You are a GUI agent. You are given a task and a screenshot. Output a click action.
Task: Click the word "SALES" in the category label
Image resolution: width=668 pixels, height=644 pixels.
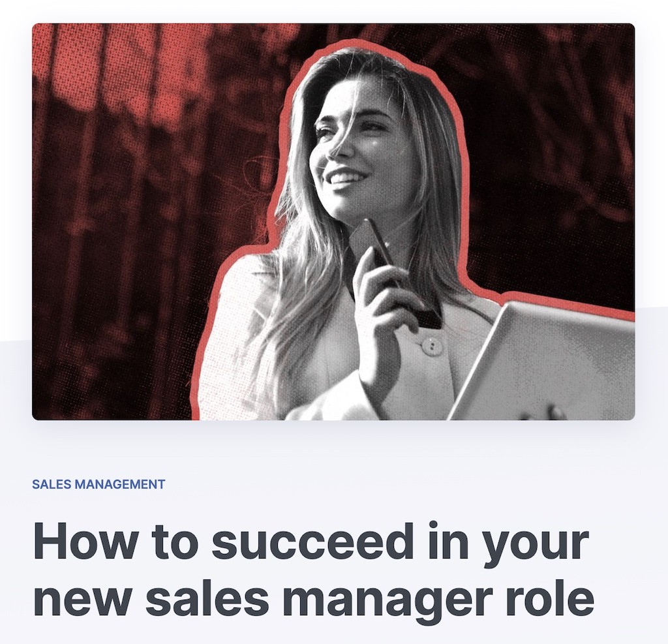coord(52,484)
